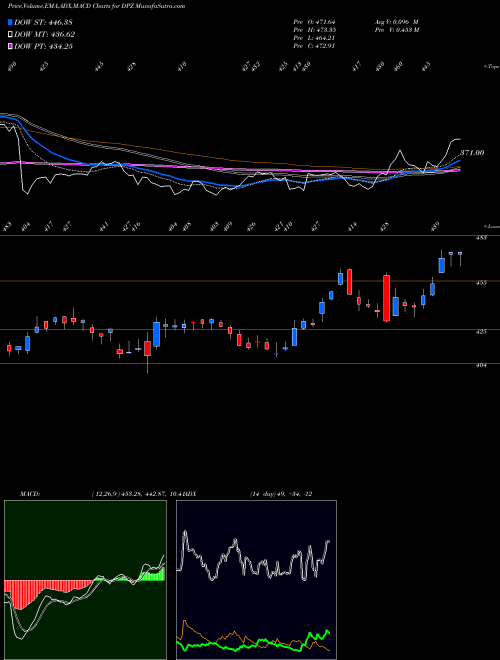Click the 404 price axis label
Viewport: 500px width, 660px height.
click(x=482, y=365)
